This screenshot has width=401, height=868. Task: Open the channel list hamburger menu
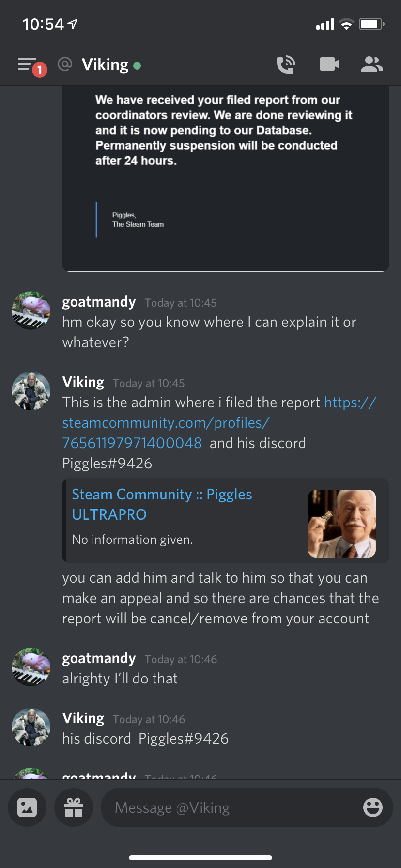coord(27,64)
